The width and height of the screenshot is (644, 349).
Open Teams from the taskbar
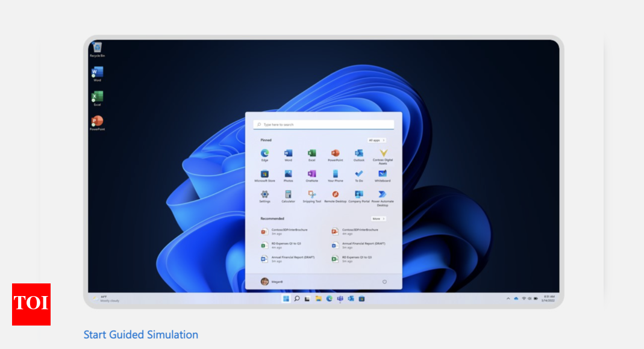(x=340, y=298)
